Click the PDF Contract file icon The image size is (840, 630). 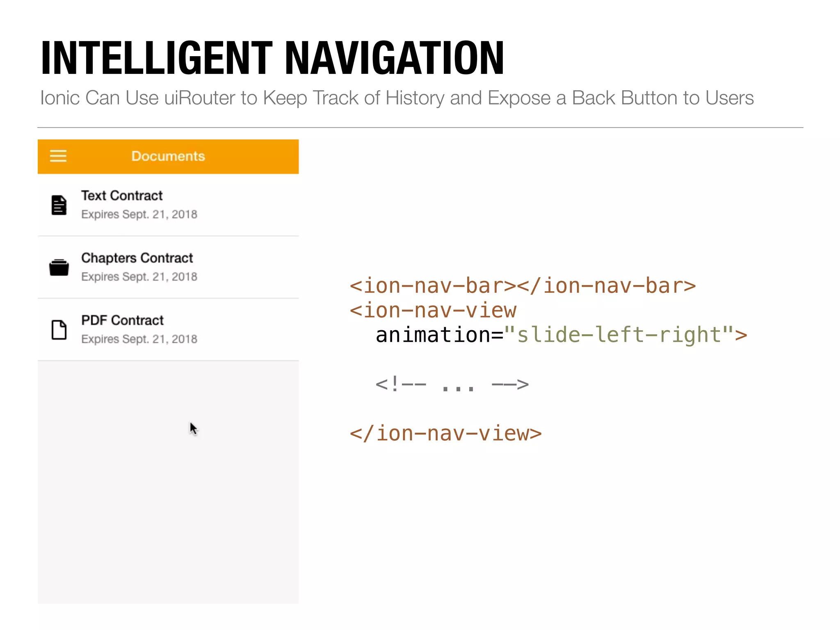click(59, 330)
